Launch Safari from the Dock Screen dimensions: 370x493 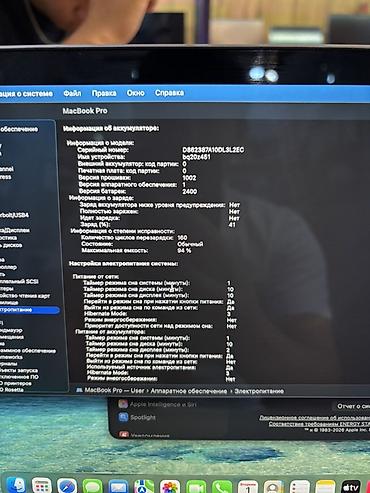(x=67, y=486)
